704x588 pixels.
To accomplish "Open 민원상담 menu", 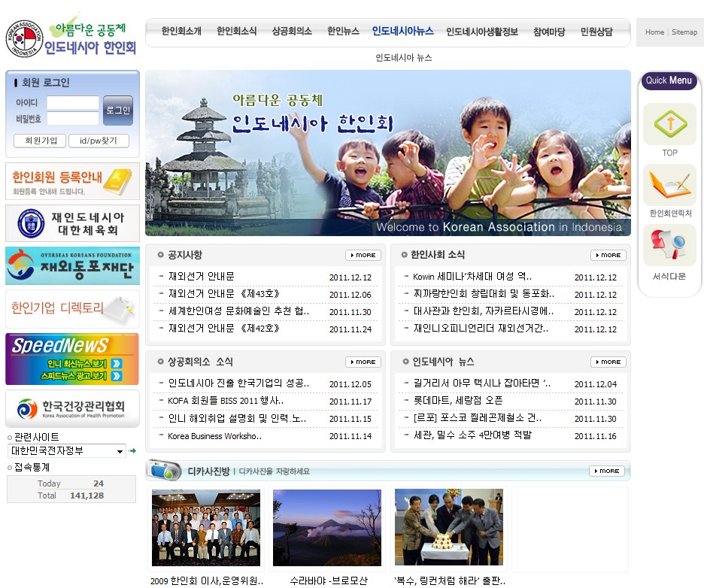I will tap(596, 32).
